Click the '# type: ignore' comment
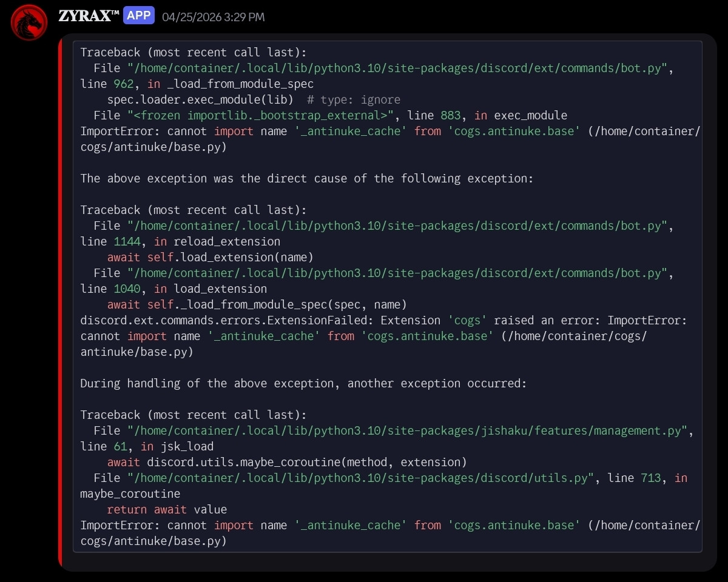The image size is (728, 582). 354,99
